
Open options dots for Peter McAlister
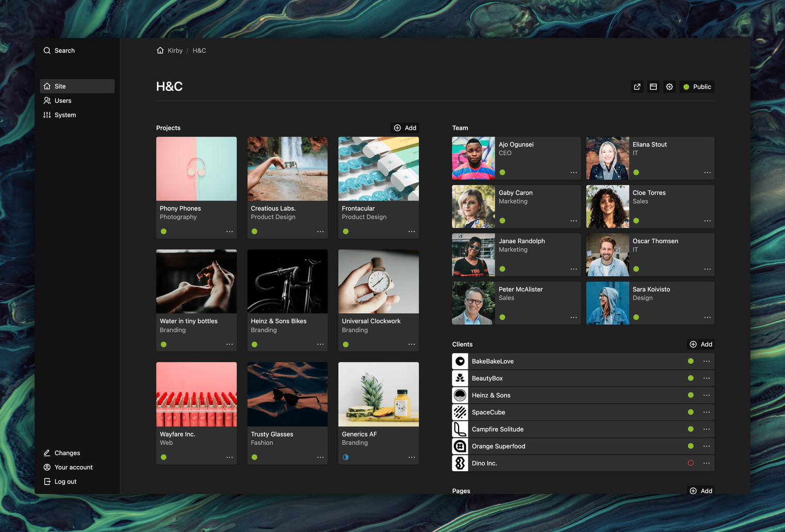[x=574, y=317]
